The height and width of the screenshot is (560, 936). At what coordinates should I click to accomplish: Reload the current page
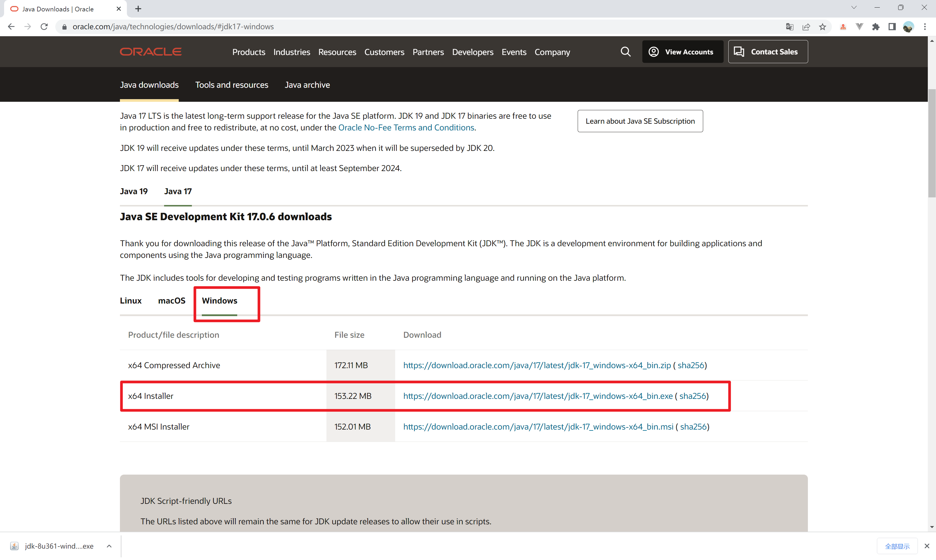tap(44, 27)
